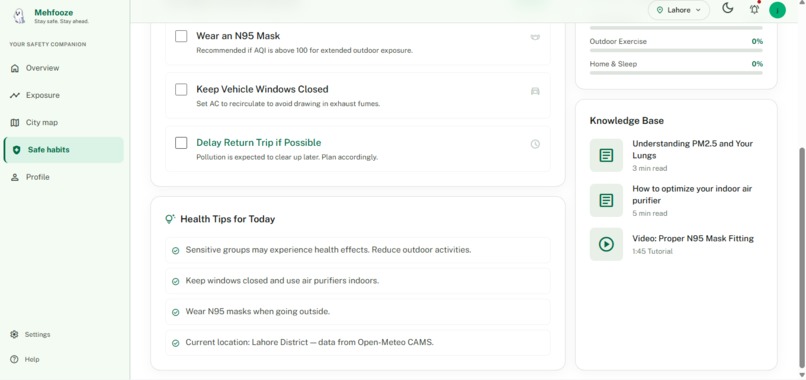
Task: Click the Home & Sleep 0% value
Action: (757, 64)
